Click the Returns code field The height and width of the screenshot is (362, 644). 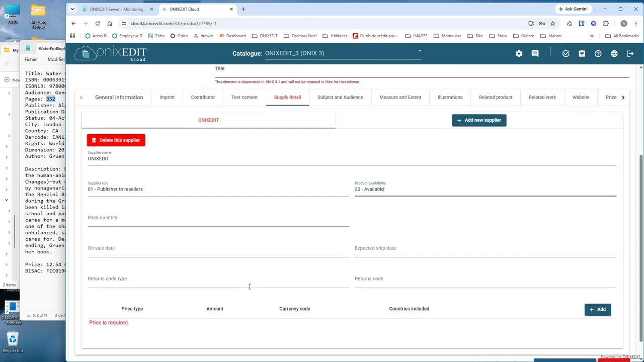point(486,280)
